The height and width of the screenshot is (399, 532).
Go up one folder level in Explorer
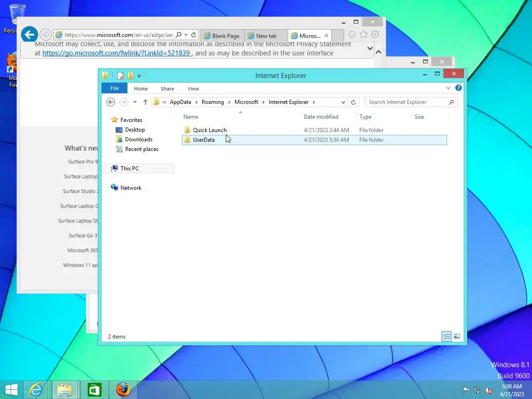point(145,102)
